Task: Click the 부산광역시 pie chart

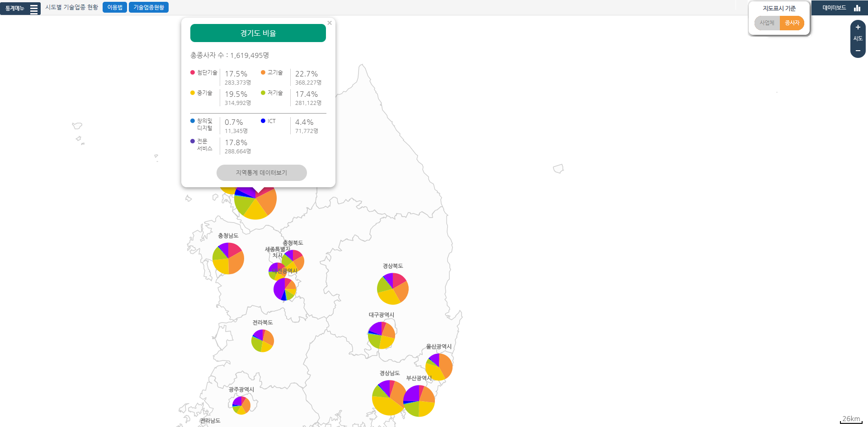Action: [419, 401]
